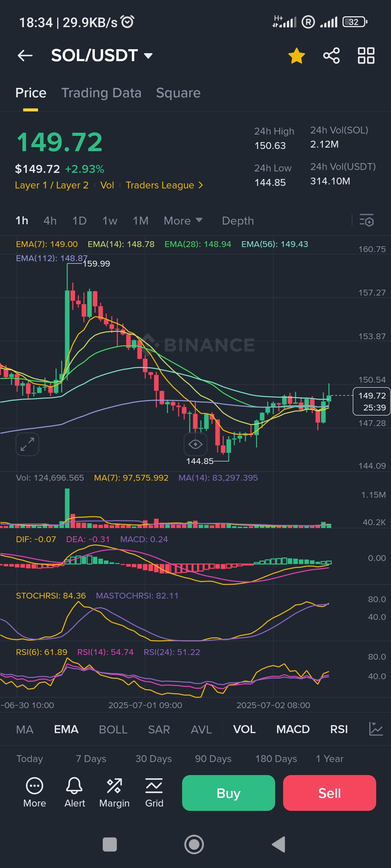Select the 7 Days performance range
391x868 pixels.
[x=91, y=759]
